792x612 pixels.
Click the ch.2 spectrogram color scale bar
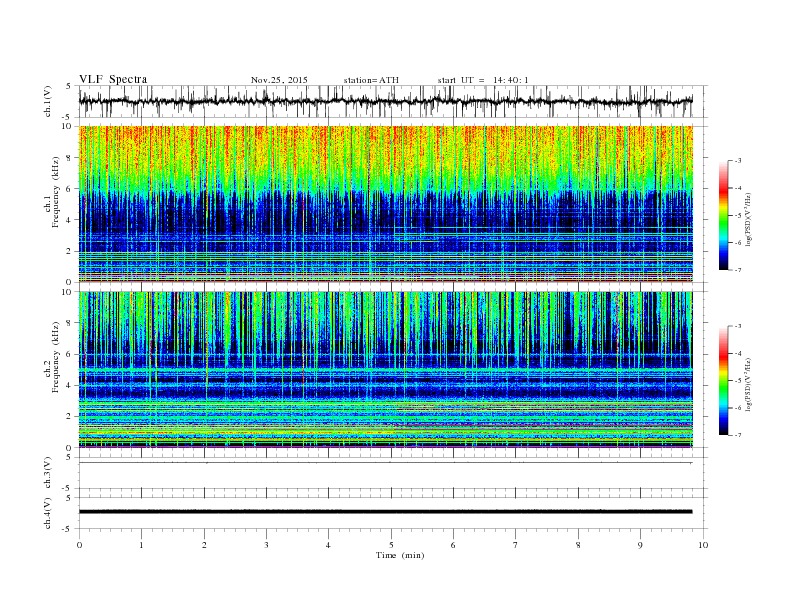point(723,380)
